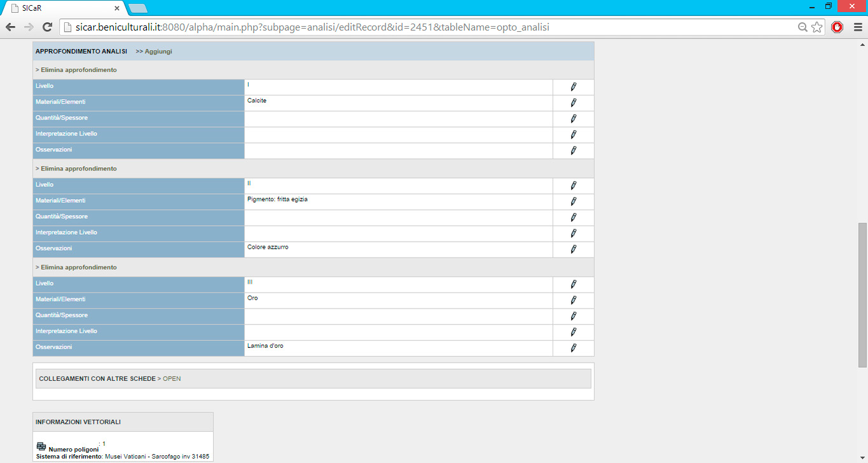Click the browser forward arrow
This screenshot has height=463, width=868.
coord(29,27)
